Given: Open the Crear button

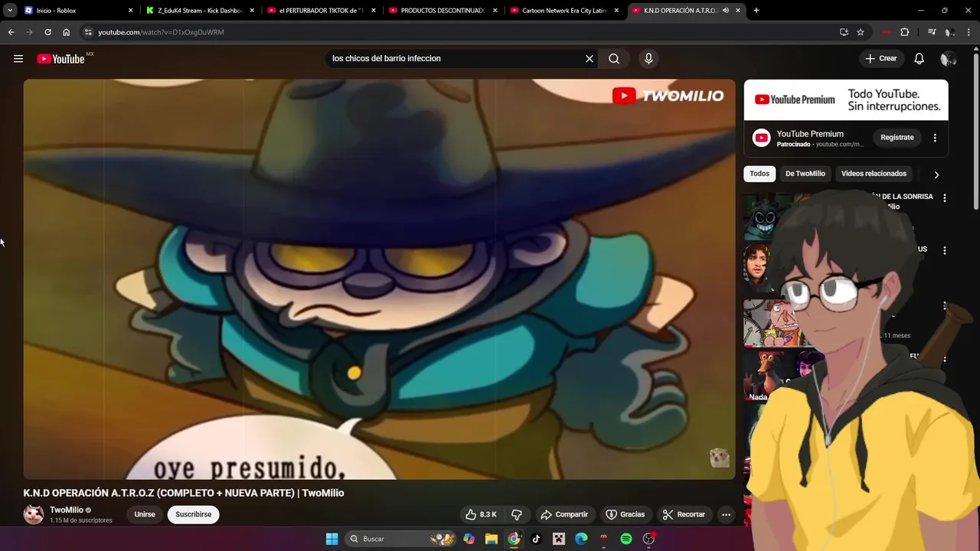Looking at the screenshot, I should (880, 58).
